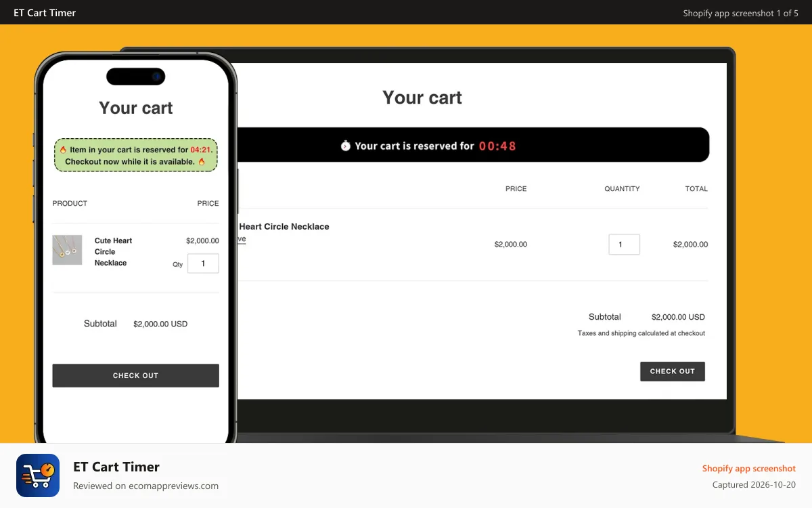Click the quantity field on the phone cart

(203, 263)
